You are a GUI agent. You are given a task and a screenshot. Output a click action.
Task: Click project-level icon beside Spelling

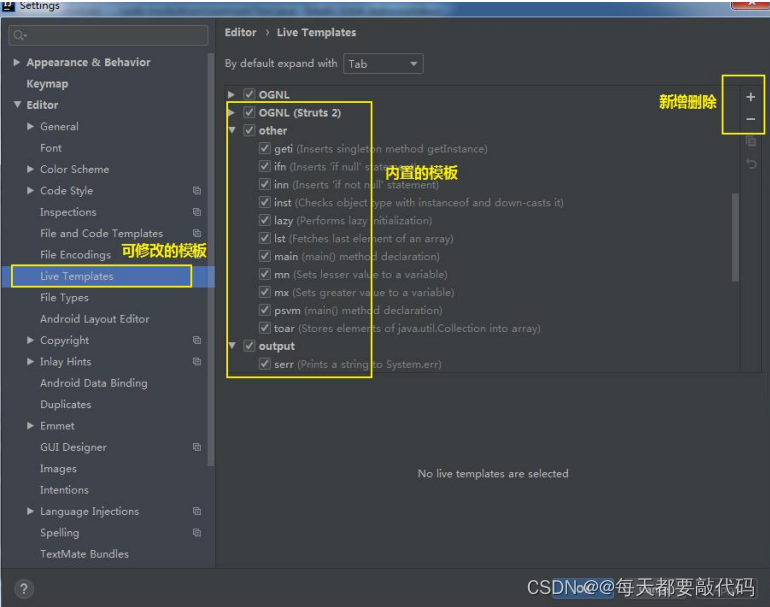[197, 533]
